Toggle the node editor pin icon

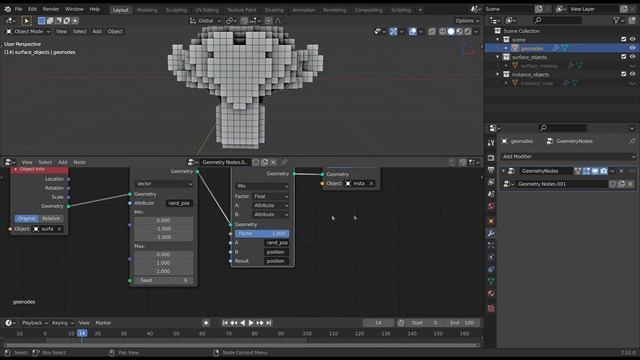point(284,162)
